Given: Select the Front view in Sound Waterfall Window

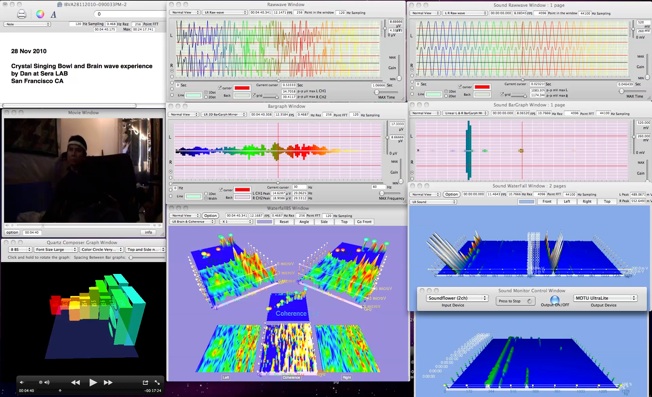Looking at the screenshot, I should point(547,202).
